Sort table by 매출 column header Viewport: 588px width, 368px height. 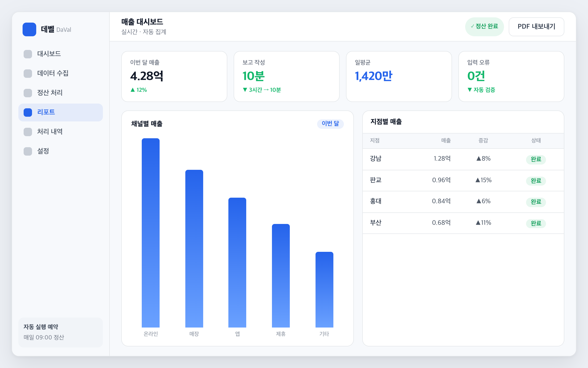[446, 141]
